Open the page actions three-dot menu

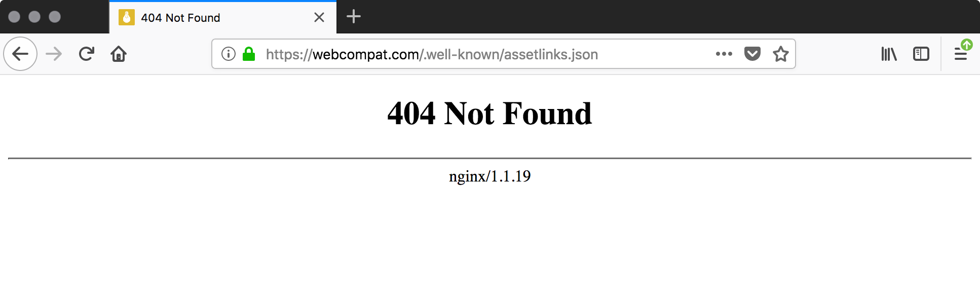pos(724,54)
